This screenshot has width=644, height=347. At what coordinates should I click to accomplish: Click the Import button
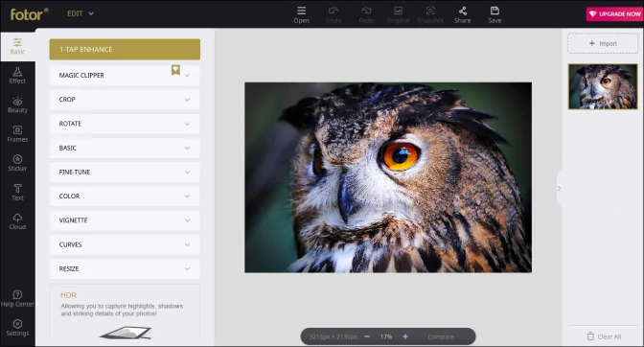pyautogui.click(x=603, y=43)
